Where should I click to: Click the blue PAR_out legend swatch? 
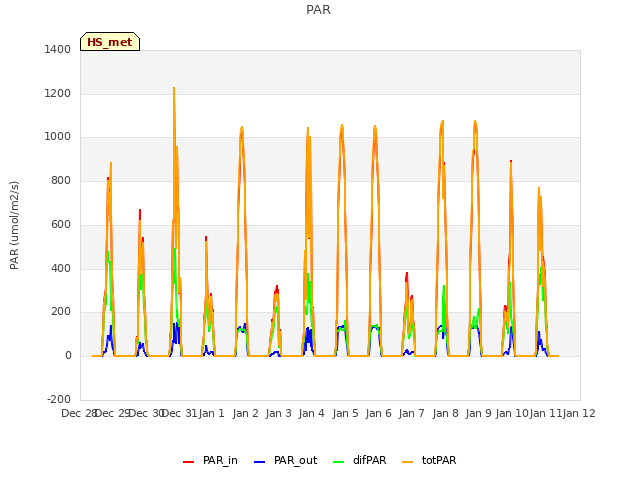[x=260, y=462]
